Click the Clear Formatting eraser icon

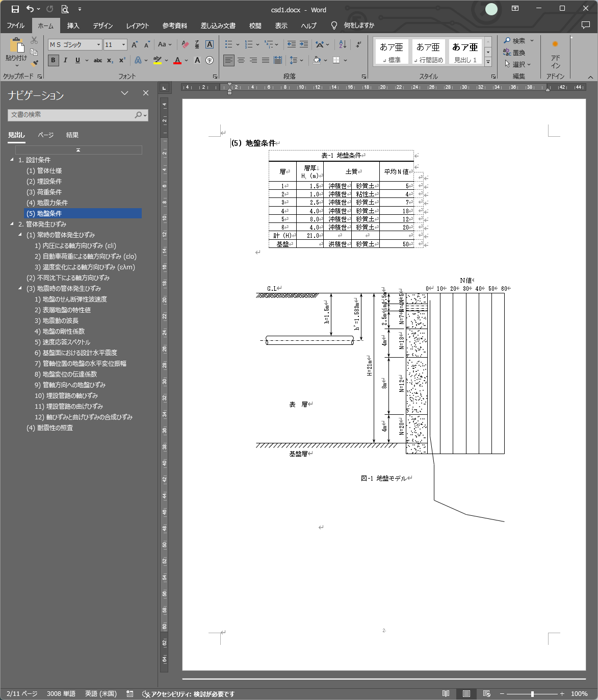tap(185, 44)
